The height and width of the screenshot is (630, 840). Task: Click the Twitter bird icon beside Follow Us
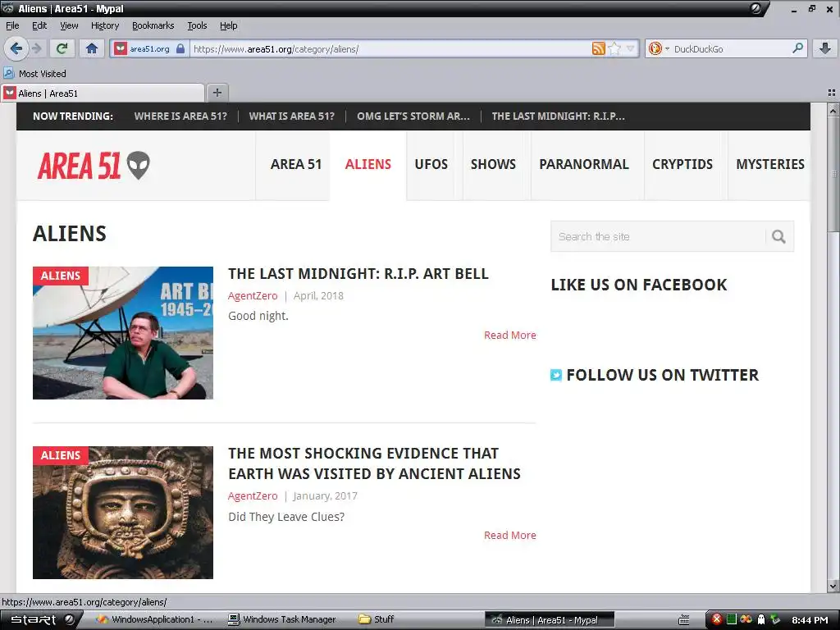[556, 375]
